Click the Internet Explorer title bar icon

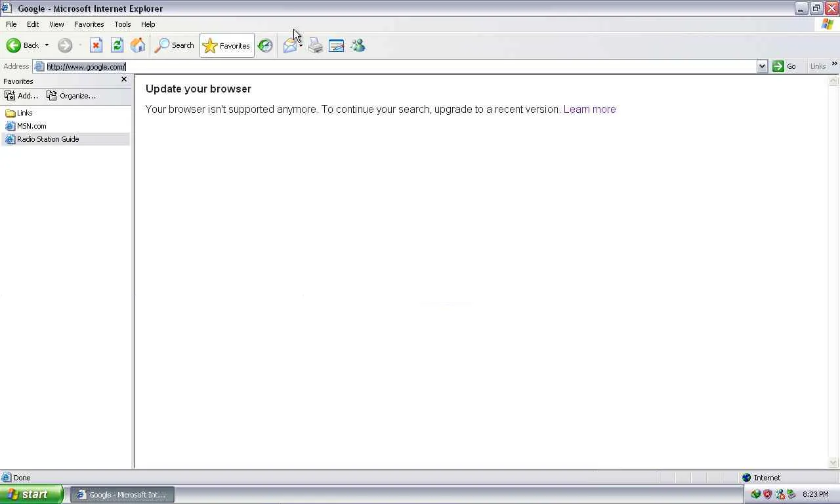[7, 9]
